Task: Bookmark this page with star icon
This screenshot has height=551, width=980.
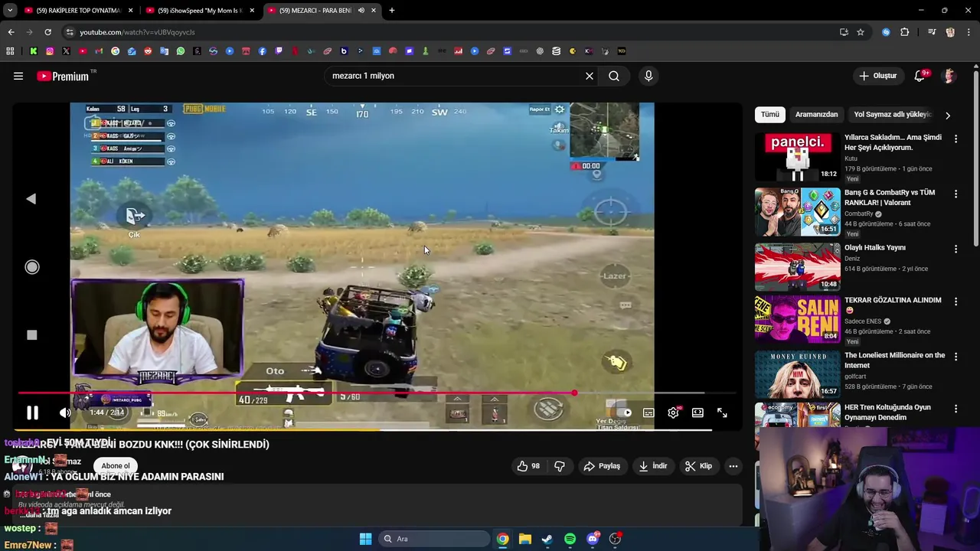Action: pos(861,32)
